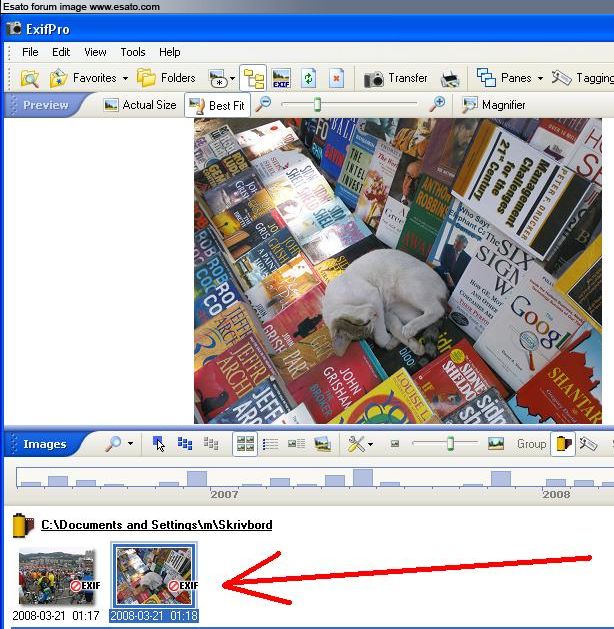Viewport: 614px width, 629px height.
Task: Expand the Panes dropdown arrow
Action: click(540, 78)
